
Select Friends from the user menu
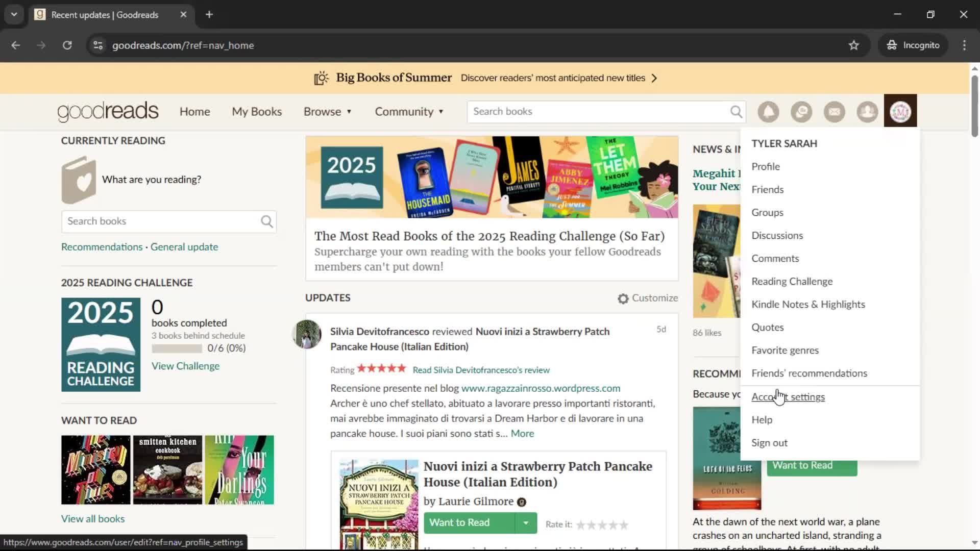click(x=767, y=190)
